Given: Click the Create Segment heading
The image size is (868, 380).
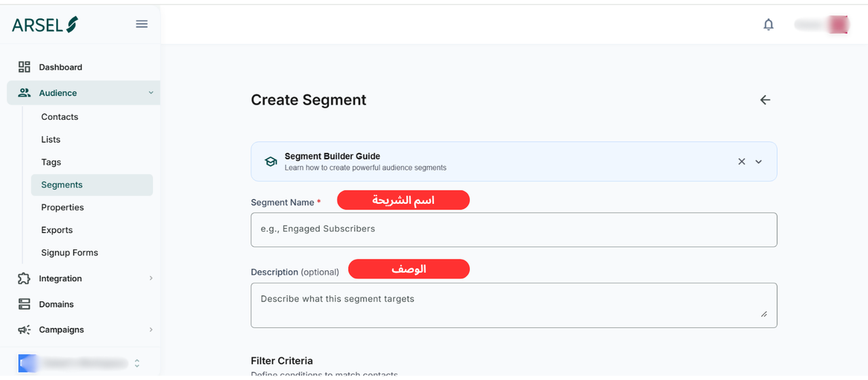Looking at the screenshot, I should point(309,100).
